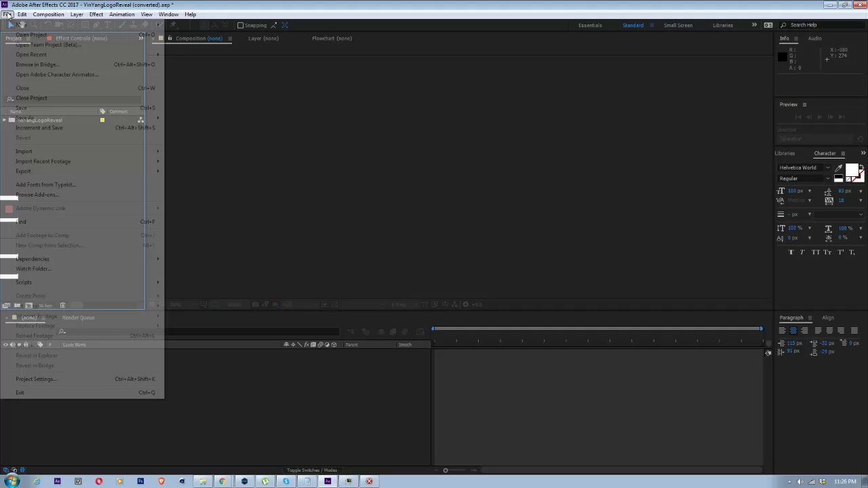This screenshot has height=488, width=868.
Task: Open Opera browser from taskbar
Action: (x=99, y=481)
